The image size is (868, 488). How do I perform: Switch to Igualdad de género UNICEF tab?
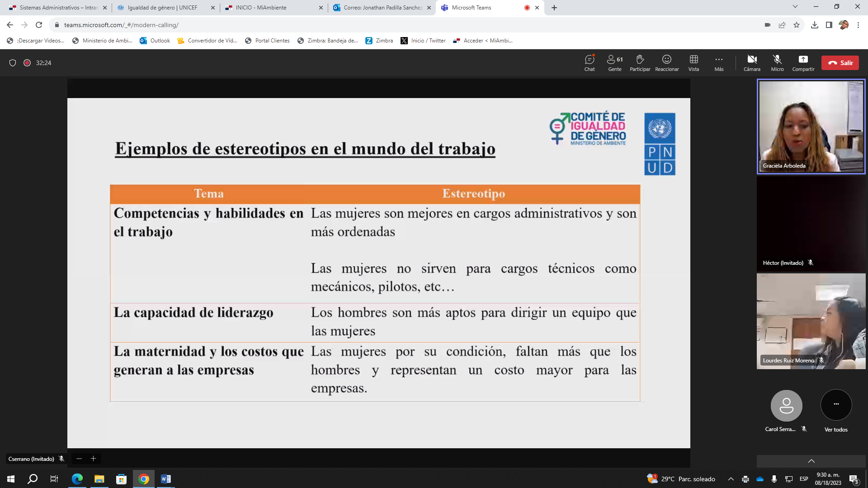coord(162,8)
